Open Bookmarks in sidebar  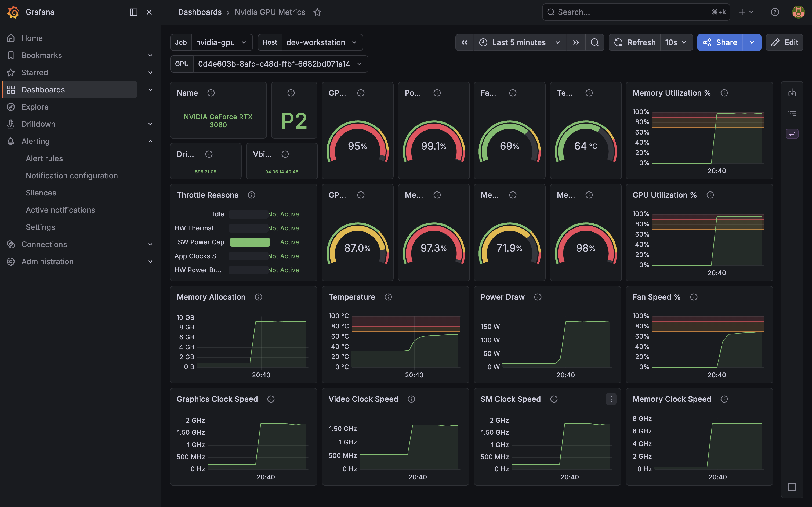click(x=42, y=55)
